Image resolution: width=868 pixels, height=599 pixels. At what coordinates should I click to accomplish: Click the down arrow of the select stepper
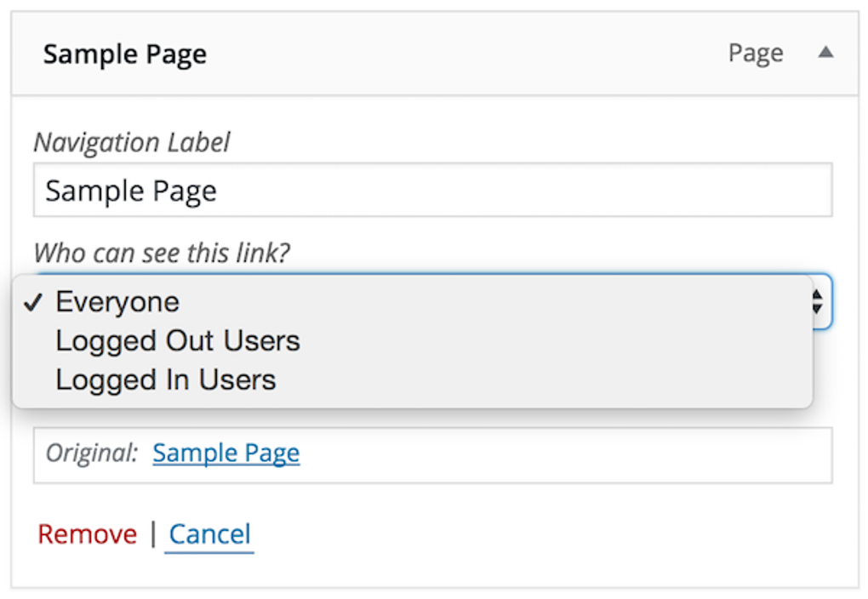click(x=815, y=307)
